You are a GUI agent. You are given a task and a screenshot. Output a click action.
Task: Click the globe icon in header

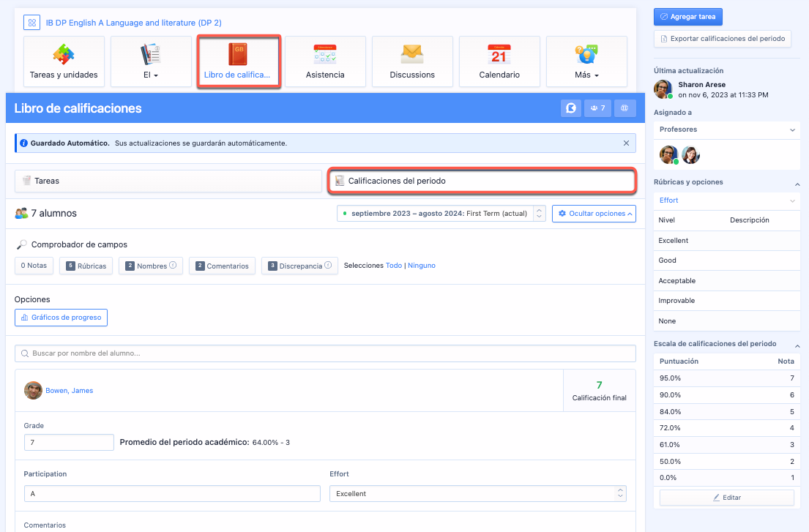625,108
